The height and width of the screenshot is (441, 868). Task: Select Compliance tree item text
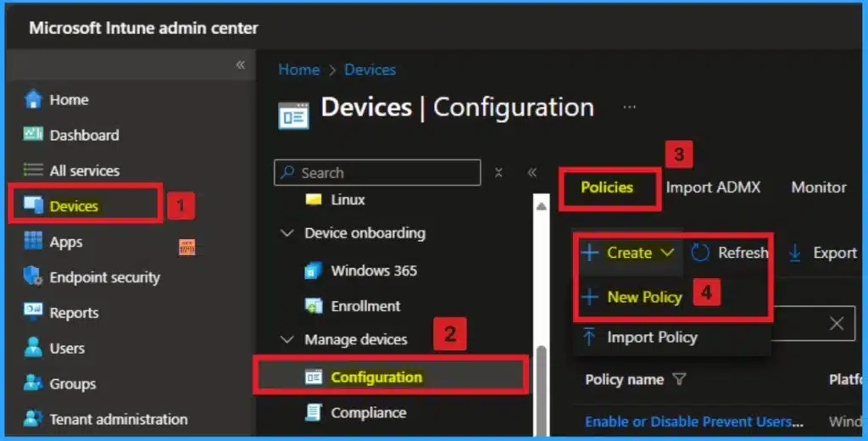(x=368, y=413)
